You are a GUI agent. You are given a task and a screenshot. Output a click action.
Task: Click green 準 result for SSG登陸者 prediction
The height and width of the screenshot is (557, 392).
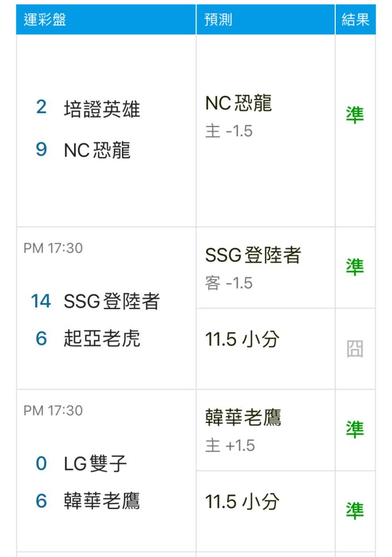(x=355, y=267)
